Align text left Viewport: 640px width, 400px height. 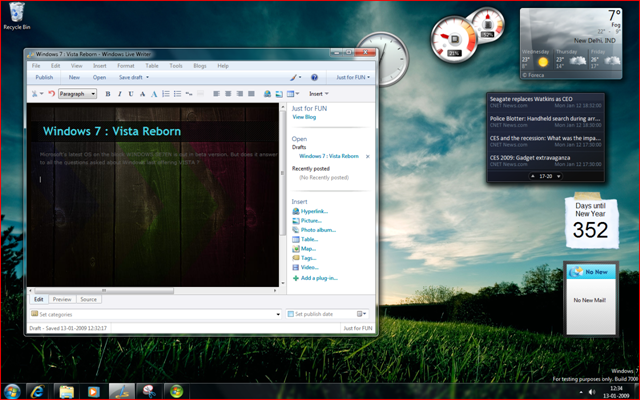tap(216, 94)
